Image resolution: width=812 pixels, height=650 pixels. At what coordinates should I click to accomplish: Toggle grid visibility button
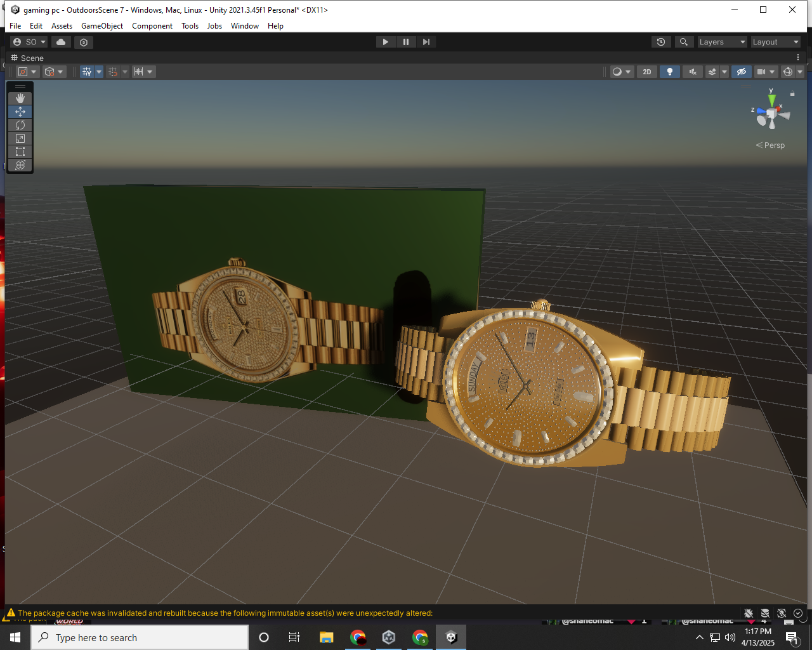tap(87, 72)
